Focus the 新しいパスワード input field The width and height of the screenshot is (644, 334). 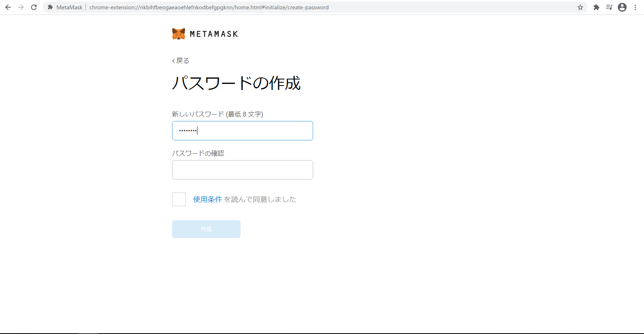243,131
